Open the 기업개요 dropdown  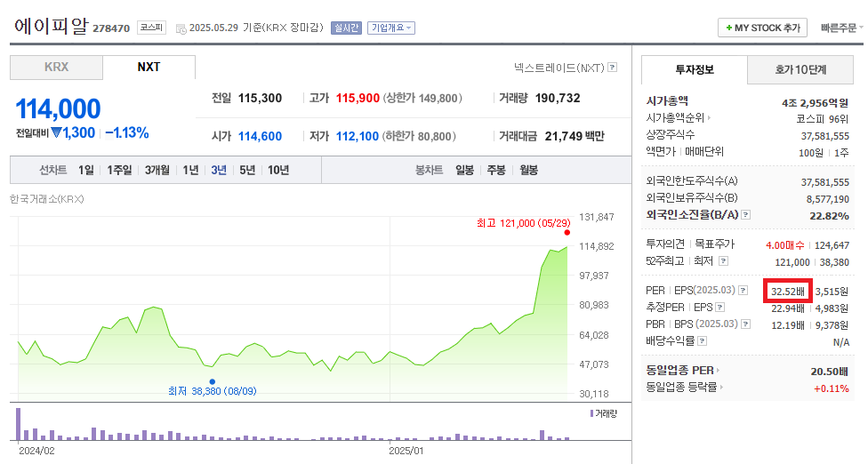point(391,28)
